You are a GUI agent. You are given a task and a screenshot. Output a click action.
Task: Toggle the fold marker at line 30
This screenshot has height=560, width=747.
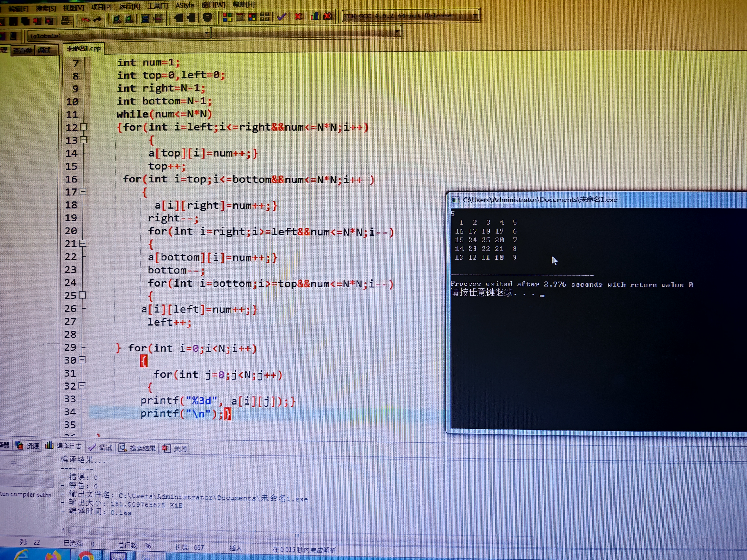82,359
